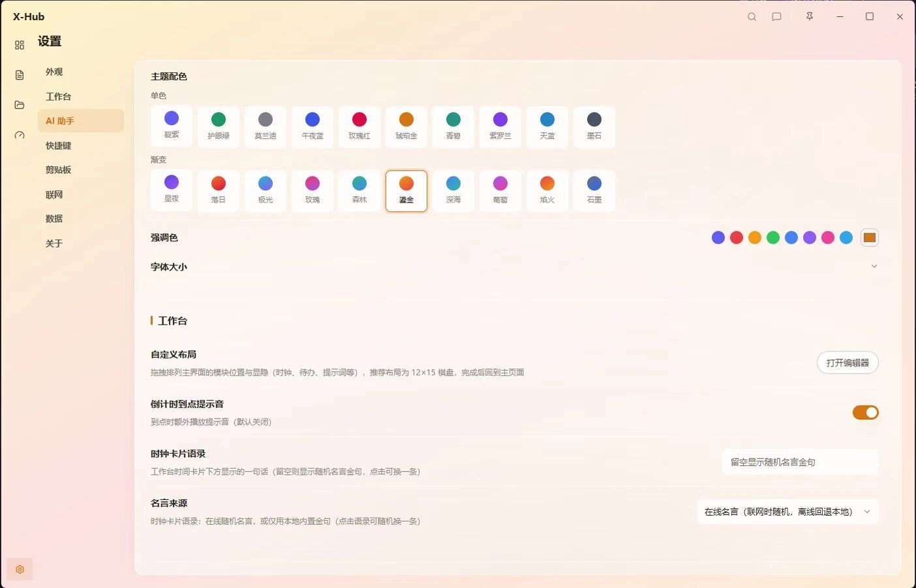Apply the 玫瑰红 solid theme
The width and height of the screenshot is (916, 588).
(x=359, y=126)
